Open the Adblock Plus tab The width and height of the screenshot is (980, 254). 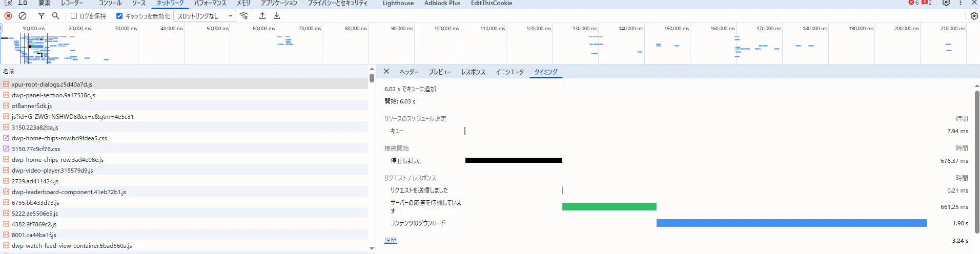442,3
